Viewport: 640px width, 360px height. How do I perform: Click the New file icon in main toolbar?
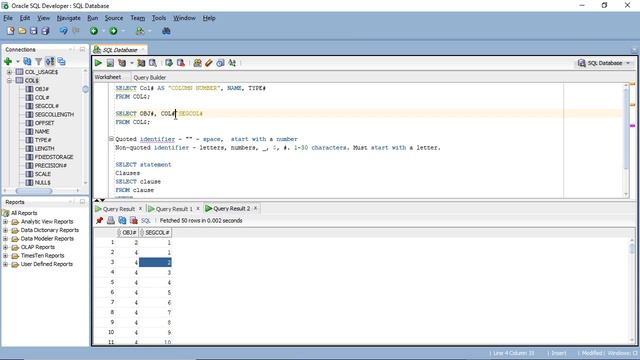tap(11, 31)
